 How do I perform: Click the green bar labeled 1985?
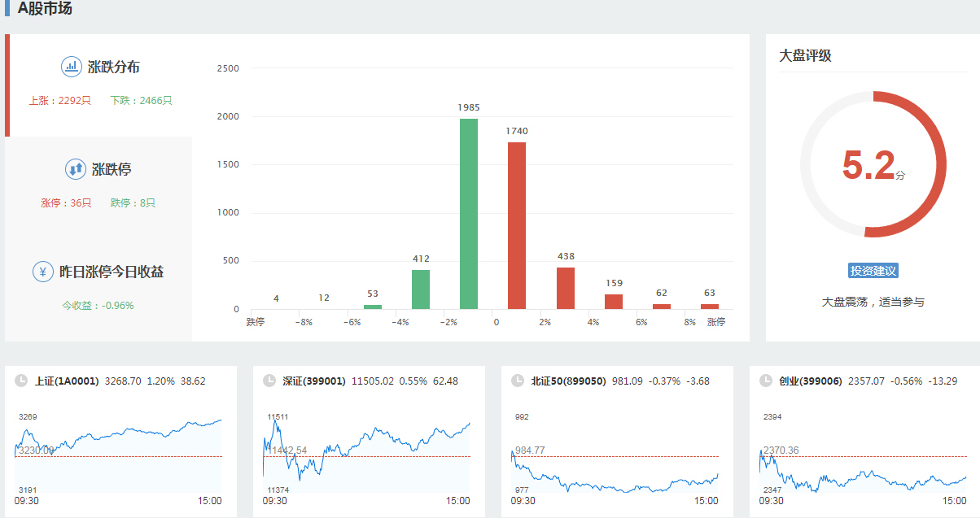(469, 214)
